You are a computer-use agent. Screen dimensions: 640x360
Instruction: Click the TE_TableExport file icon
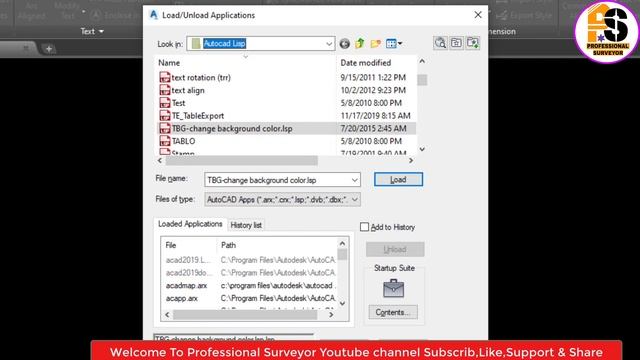pyautogui.click(x=164, y=116)
